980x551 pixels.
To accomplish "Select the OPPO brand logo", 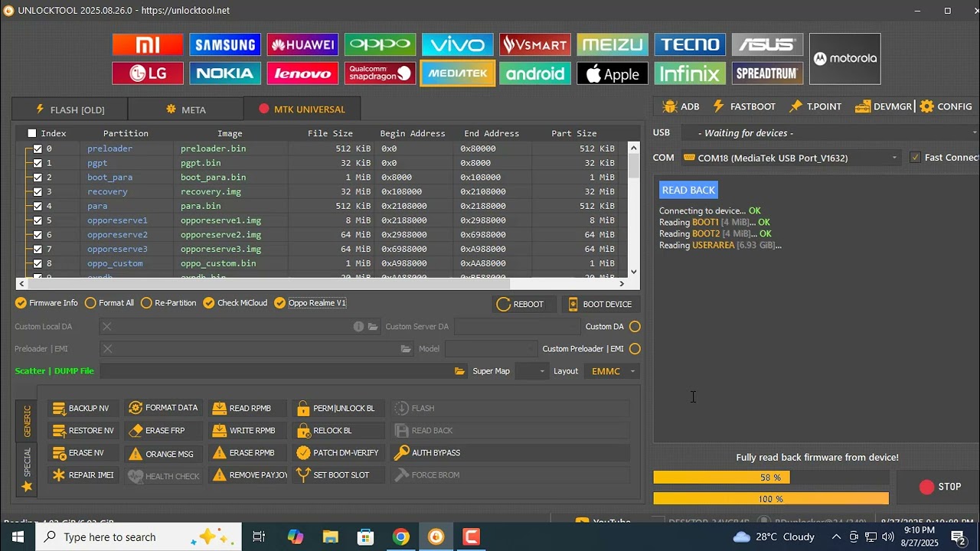I will [381, 44].
